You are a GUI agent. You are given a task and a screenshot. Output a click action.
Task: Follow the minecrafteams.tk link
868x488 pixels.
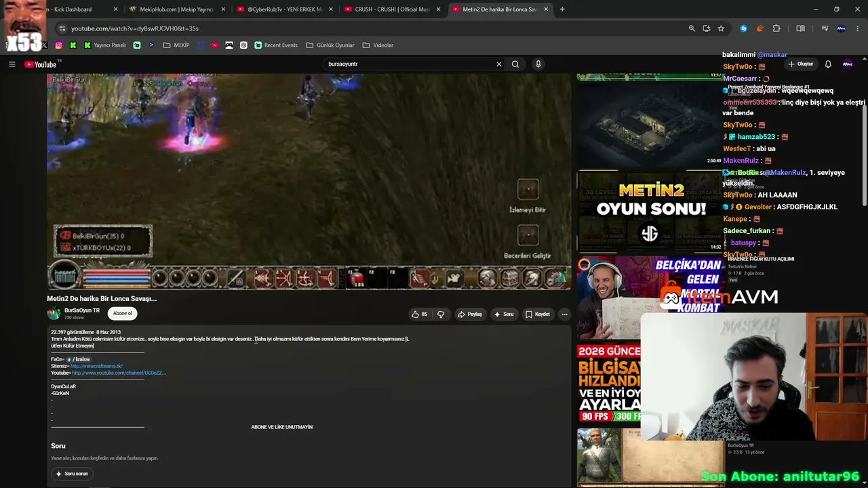pos(96,366)
